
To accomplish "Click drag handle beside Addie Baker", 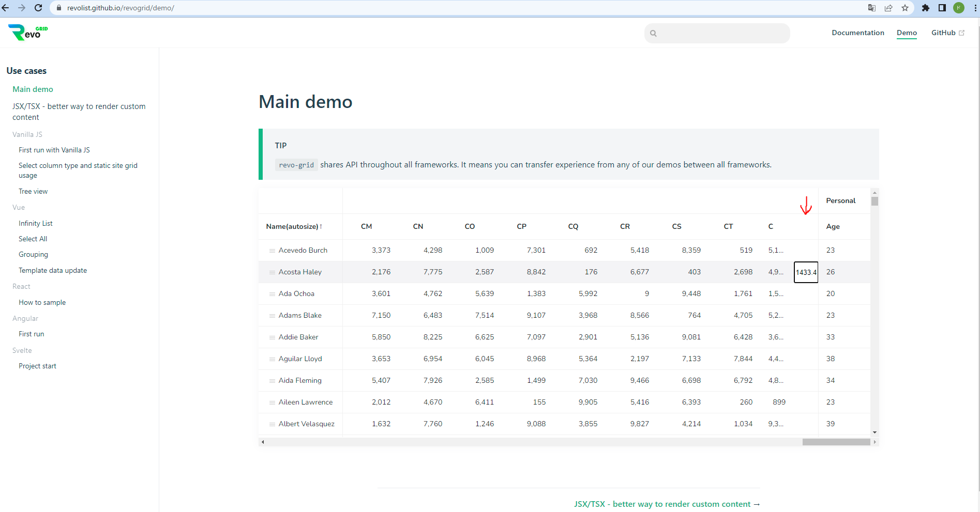I will pos(272,337).
